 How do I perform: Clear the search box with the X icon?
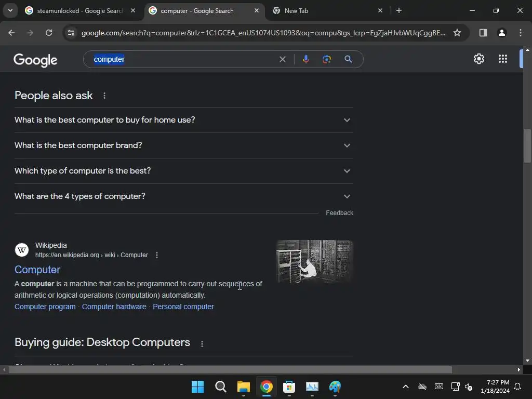pos(282,59)
